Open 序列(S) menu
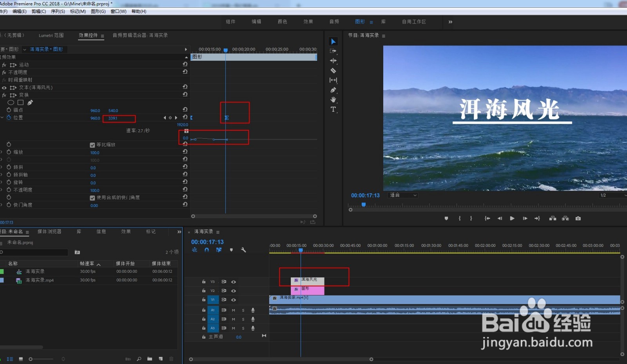627x364 pixels. [58, 11]
